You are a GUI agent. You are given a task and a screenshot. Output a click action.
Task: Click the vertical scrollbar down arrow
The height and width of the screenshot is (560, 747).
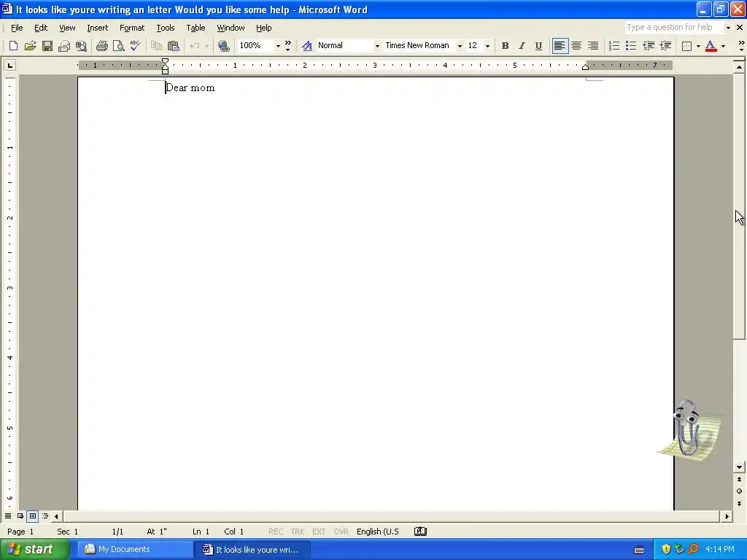(x=739, y=467)
